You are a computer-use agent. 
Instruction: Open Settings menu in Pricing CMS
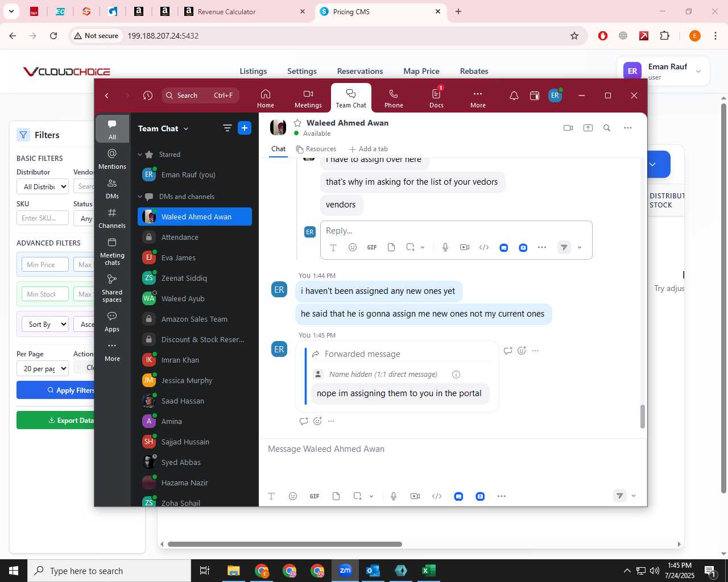click(x=302, y=71)
